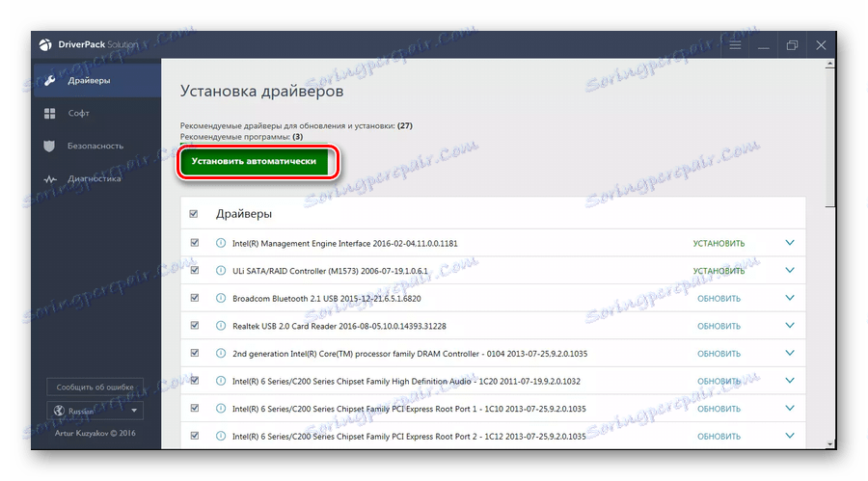868x481 pixels.
Task: Open the Софт sidebar section
Action: click(95, 114)
